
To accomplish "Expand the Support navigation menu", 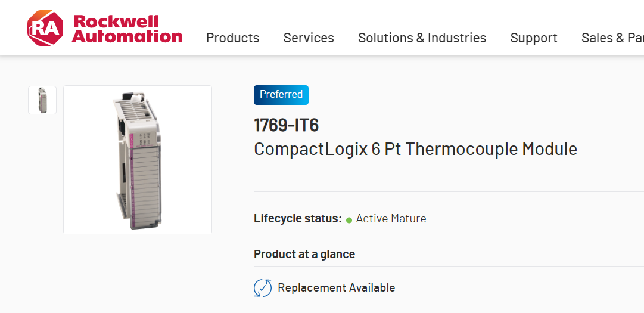I will tap(534, 38).
